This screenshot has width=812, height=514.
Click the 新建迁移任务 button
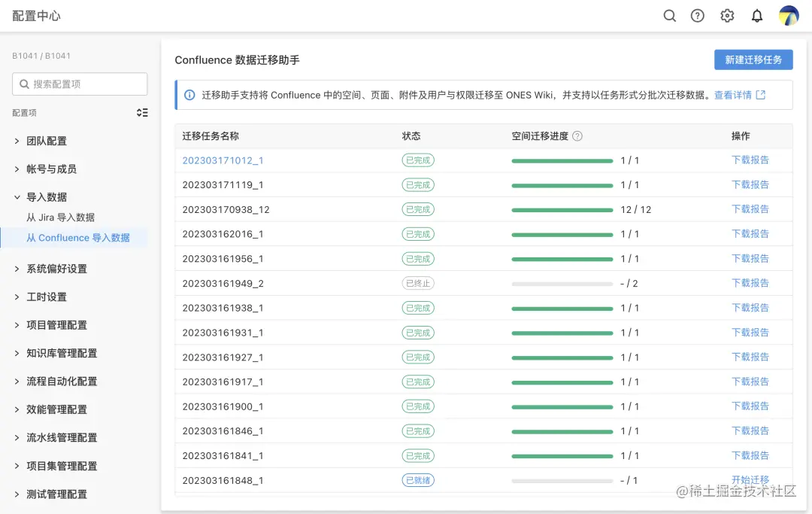pos(753,60)
